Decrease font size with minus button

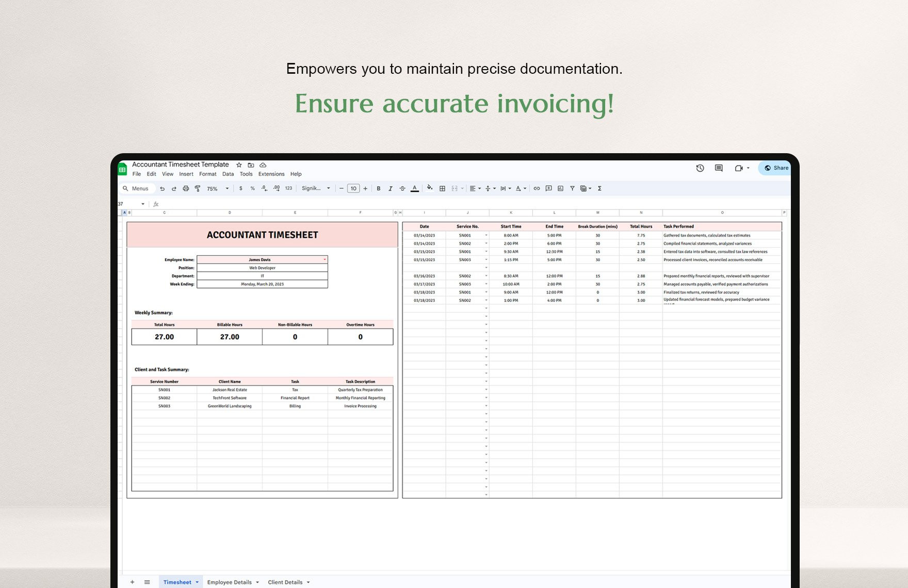coord(341,189)
